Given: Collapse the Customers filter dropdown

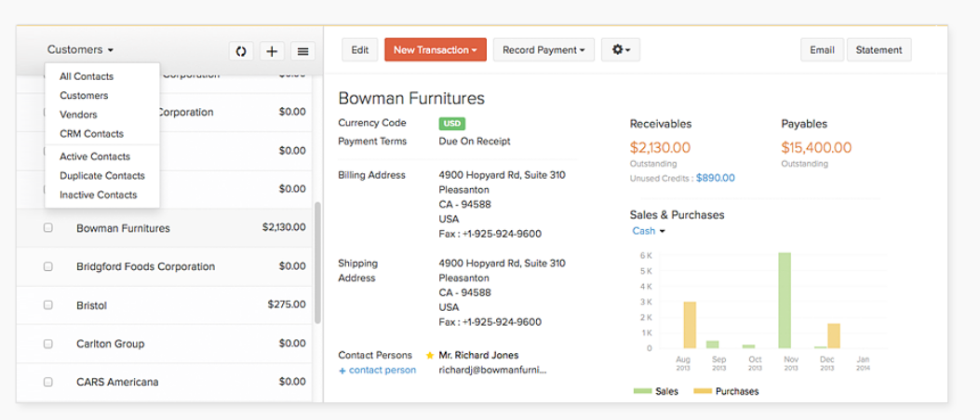Looking at the screenshot, I should pos(81,49).
